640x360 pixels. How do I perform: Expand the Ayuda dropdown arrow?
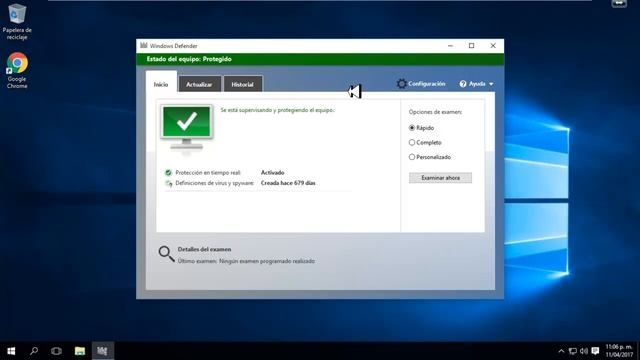coord(491,84)
